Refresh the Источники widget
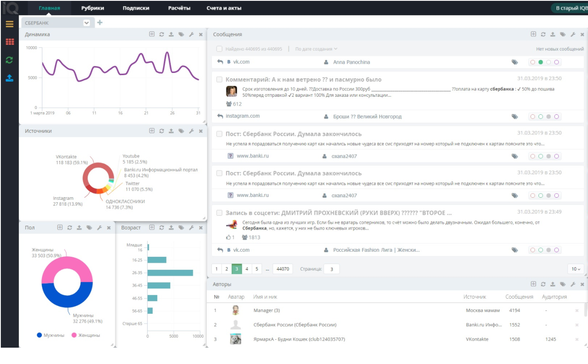The height and width of the screenshot is (364, 588). coord(161,131)
